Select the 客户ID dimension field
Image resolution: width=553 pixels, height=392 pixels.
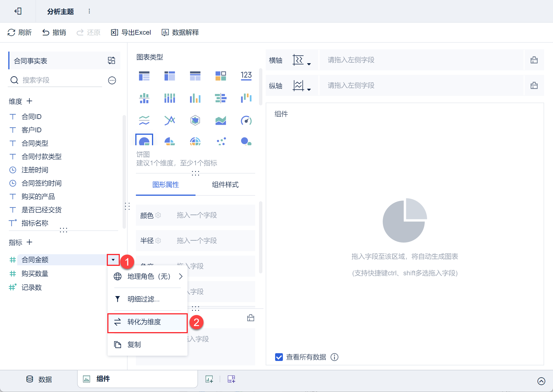32,130
